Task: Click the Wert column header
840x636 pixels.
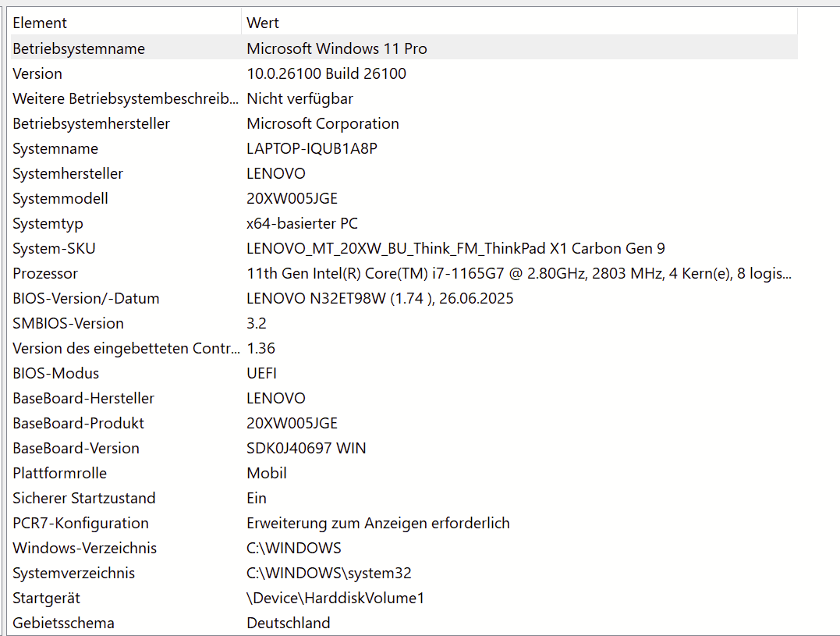Action: pyautogui.click(x=519, y=23)
